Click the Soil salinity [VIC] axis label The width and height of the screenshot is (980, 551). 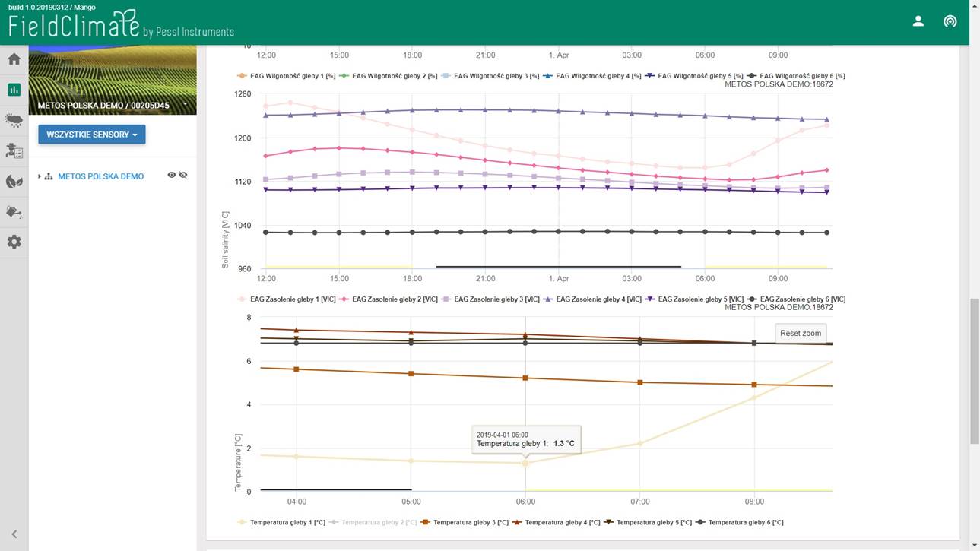pyautogui.click(x=226, y=240)
